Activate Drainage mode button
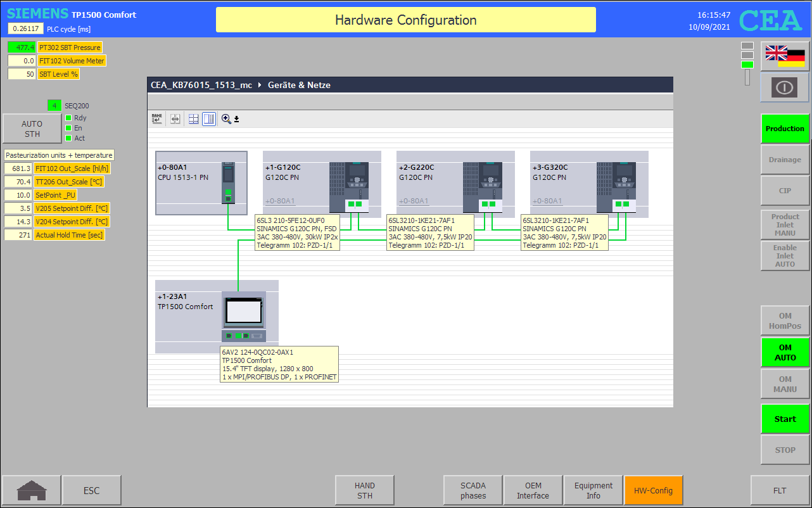 [785, 160]
